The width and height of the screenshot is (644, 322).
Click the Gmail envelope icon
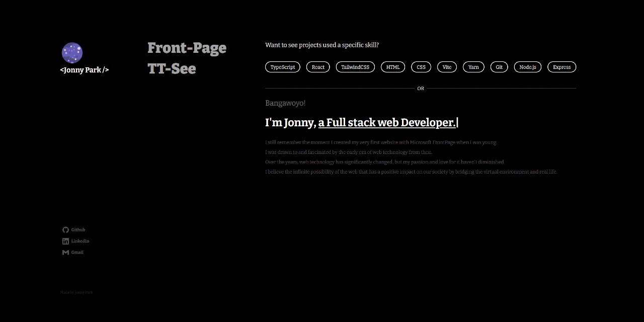65,252
